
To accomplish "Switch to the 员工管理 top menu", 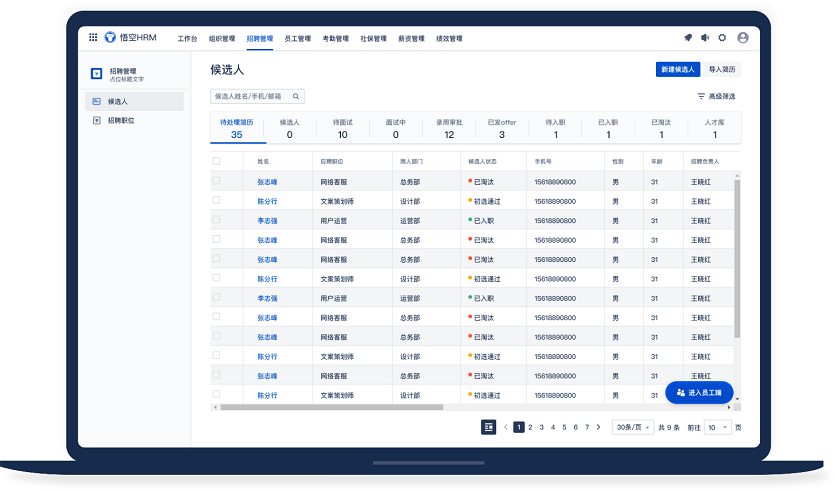I will 297,39.
